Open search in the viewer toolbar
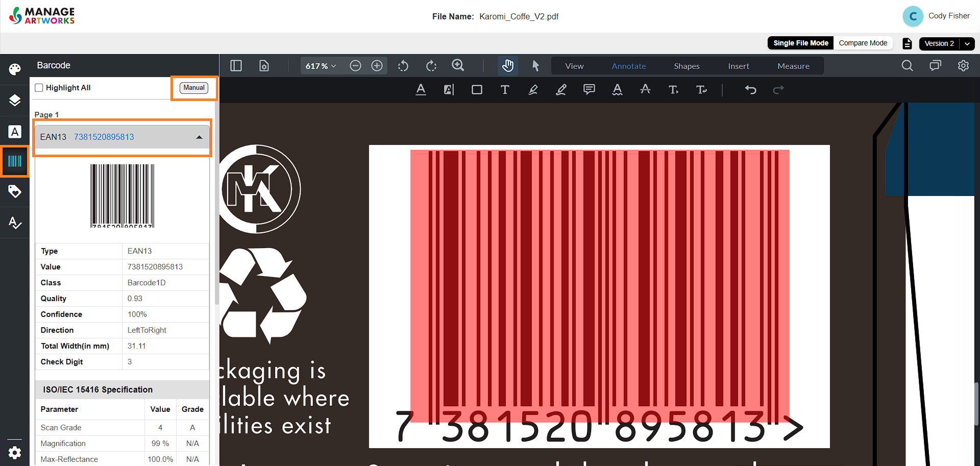This screenshot has height=466, width=980. point(907,66)
